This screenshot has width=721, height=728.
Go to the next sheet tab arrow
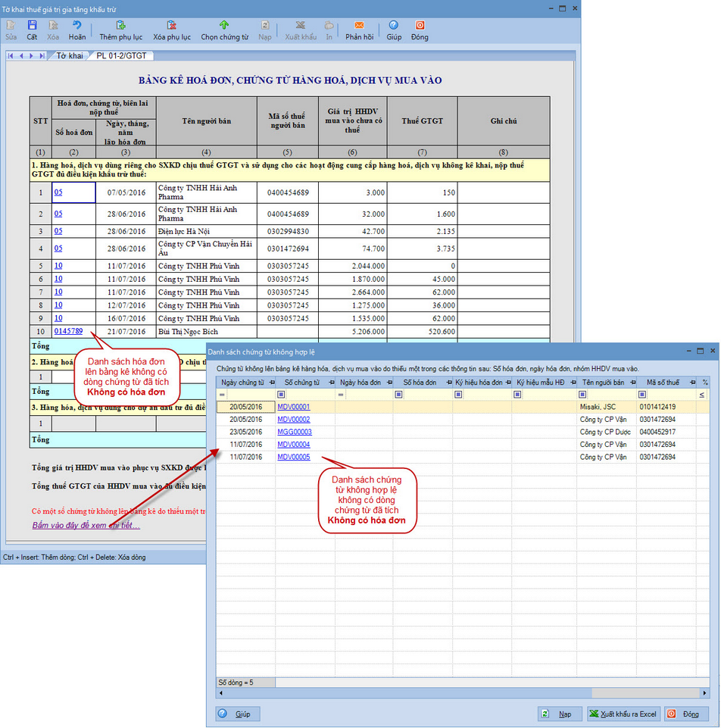[31, 56]
